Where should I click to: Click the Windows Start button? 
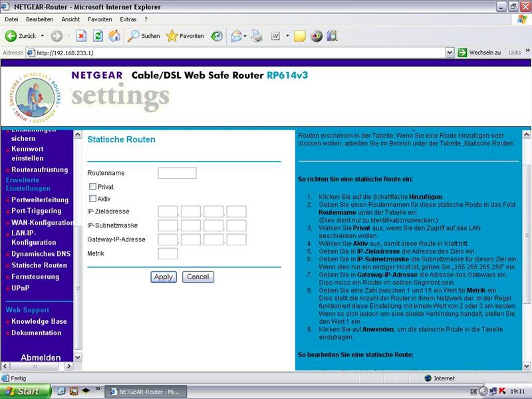click(x=25, y=391)
